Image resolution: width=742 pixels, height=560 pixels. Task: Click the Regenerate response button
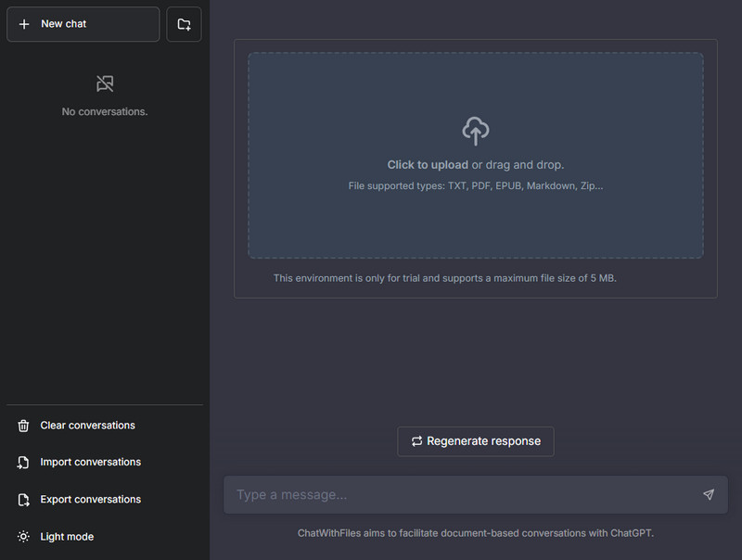pyautogui.click(x=476, y=441)
